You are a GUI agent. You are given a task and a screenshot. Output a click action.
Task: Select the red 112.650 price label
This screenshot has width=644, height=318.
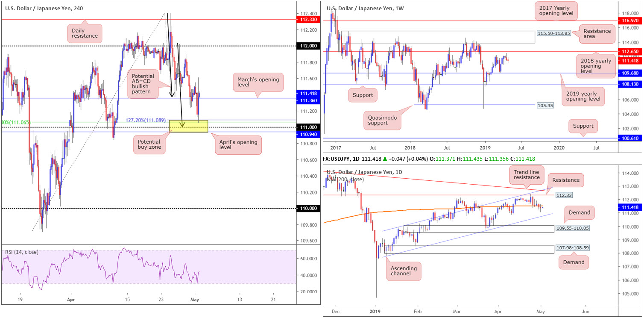(629, 52)
